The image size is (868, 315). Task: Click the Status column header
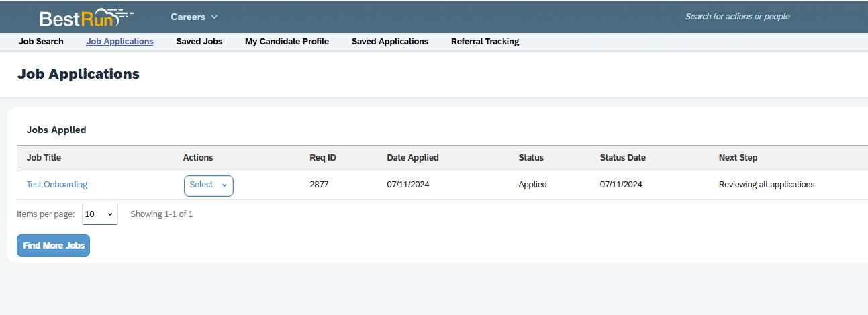click(x=531, y=158)
